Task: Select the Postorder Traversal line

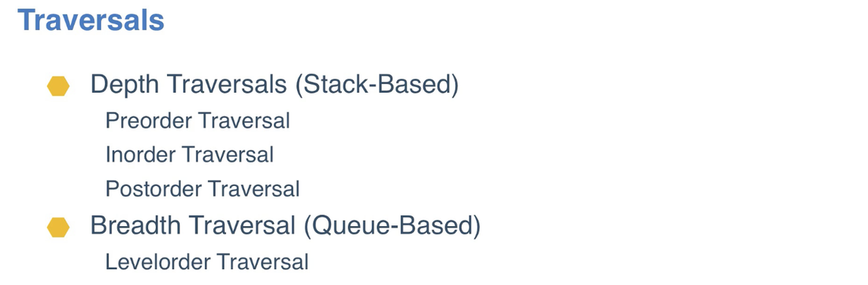Action: coord(203,189)
